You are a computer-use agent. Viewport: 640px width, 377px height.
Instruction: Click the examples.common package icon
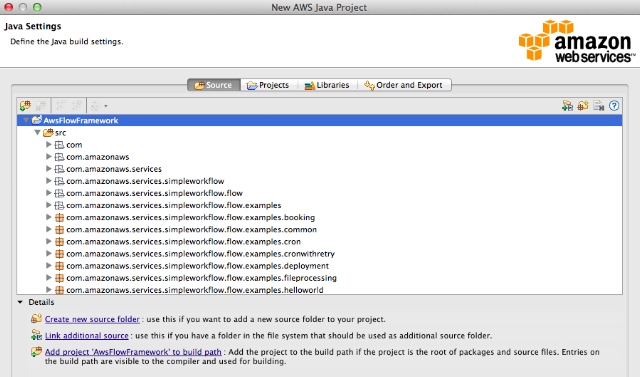click(60, 230)
